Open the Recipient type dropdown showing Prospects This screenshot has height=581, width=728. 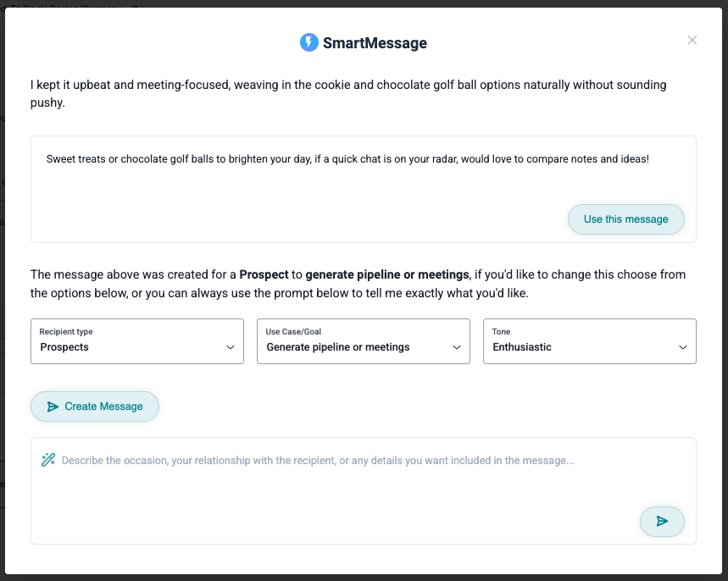pyautogui.click(x=137, y=341)
